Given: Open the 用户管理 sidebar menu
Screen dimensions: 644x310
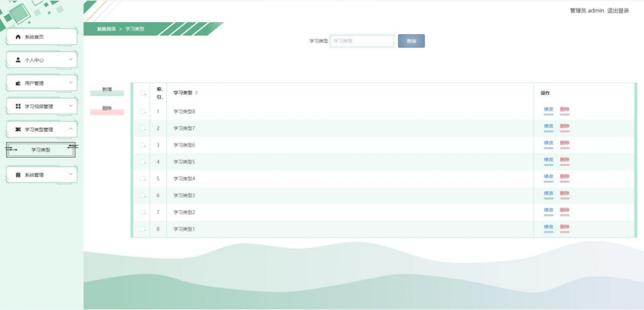Looking at the screenshot, I should [42, 83].
